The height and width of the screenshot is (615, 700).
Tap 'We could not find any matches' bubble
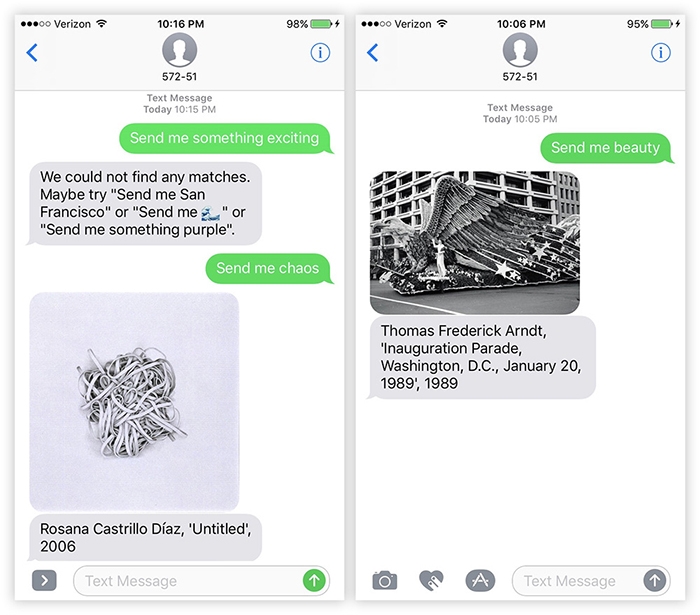tap(145, 204)
